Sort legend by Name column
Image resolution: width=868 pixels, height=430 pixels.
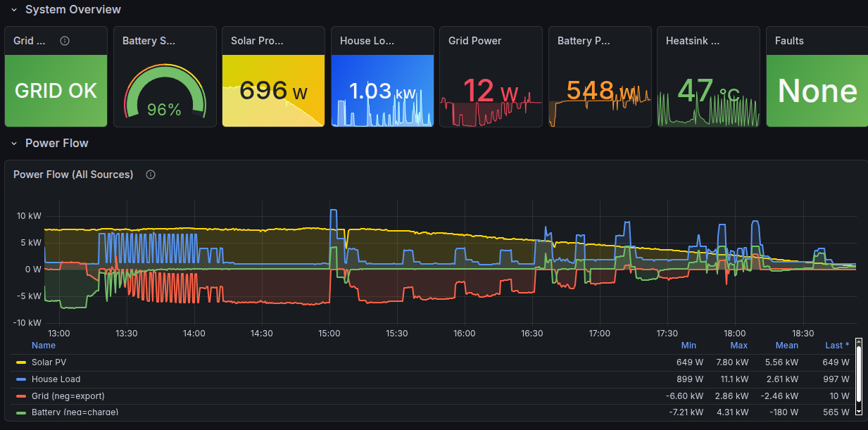pyautogui.click(x=44, y=346)
